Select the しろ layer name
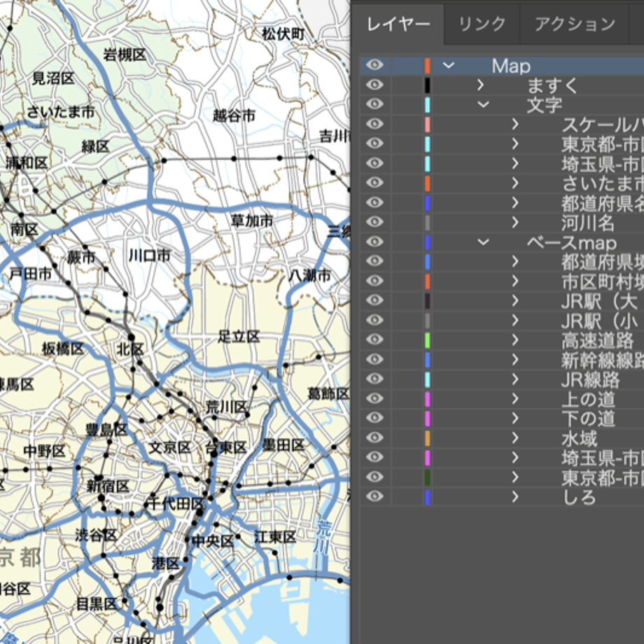This screenshot has width=644, height=644. pyautogui.click(x=579, y=498)
